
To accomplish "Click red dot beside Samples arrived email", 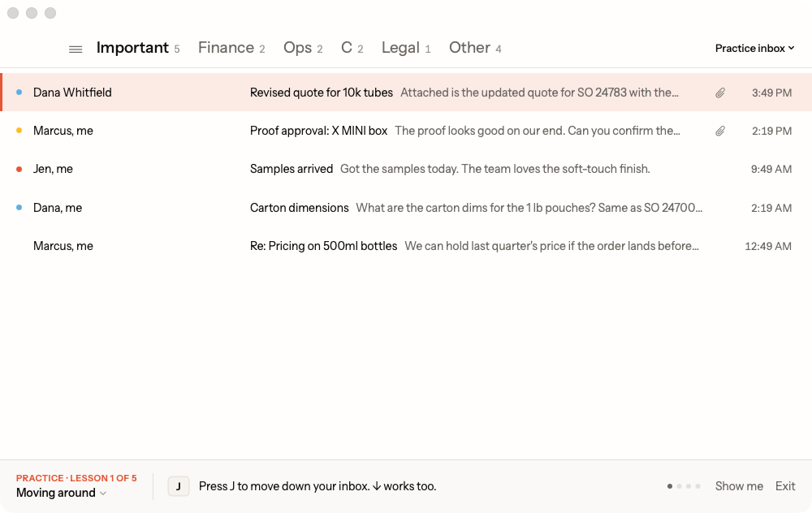I will click(x=19, y=169).
